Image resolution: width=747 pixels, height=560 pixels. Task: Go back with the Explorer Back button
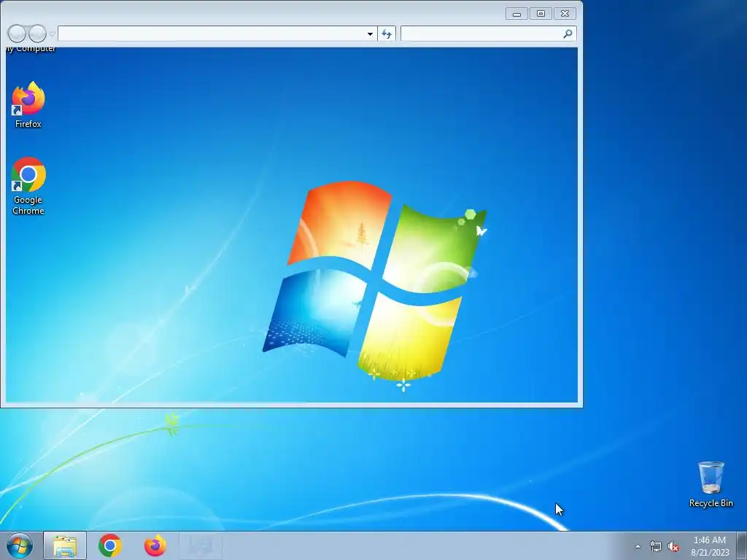[17, 34]
